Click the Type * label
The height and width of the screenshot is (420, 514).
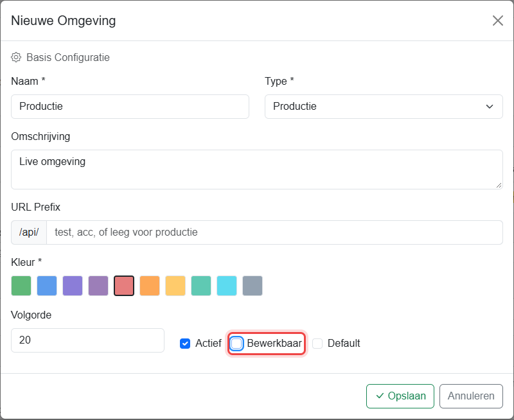point(279,82)
